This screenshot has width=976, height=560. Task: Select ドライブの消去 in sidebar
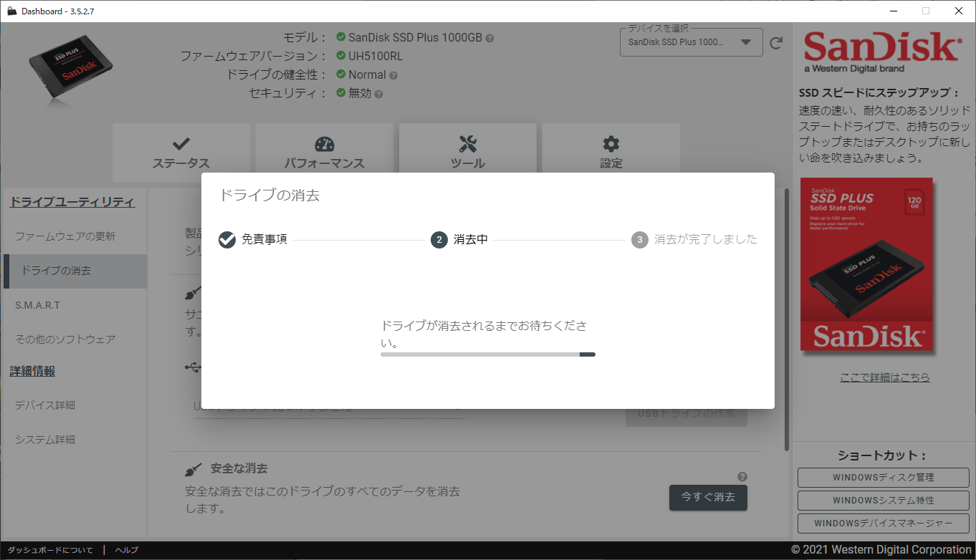point(75,271)
